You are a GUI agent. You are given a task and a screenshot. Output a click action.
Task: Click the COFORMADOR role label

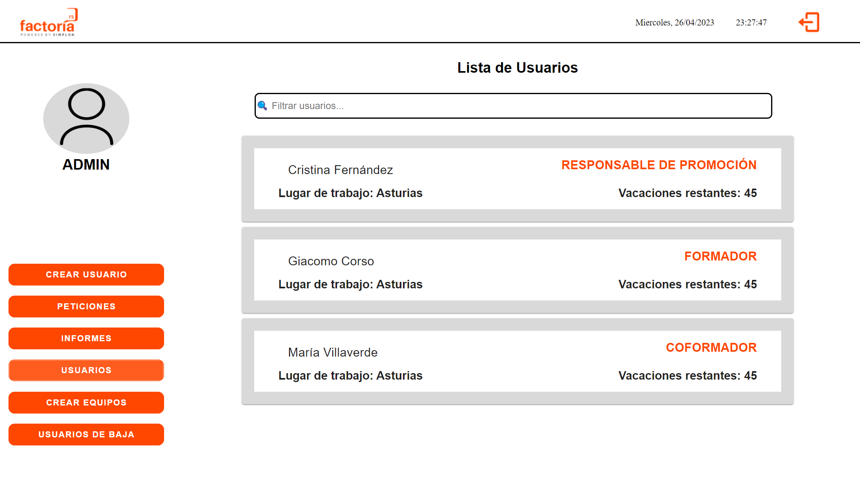[711, 347]
